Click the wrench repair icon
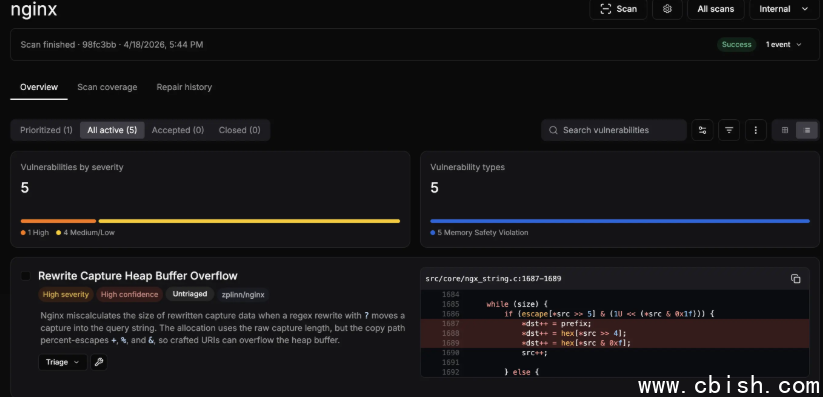The image size is (823, 397). coord(99,362)
